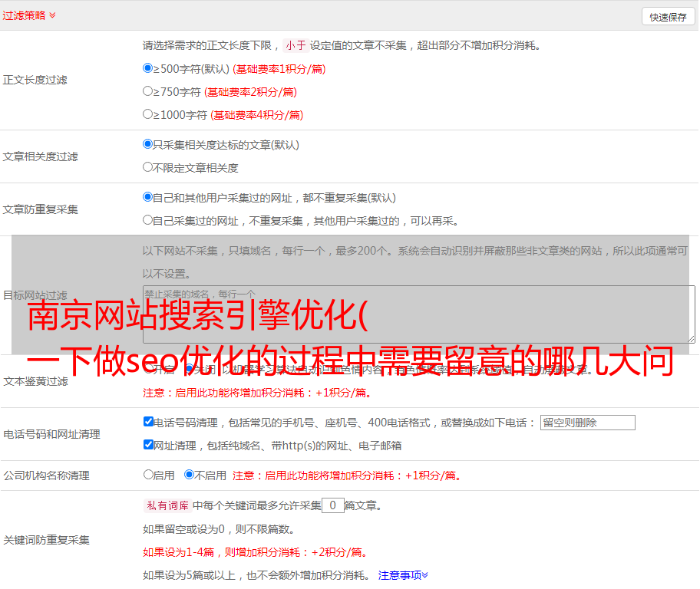Click the 快速保存 button
Screen dimensions: 700x589
[x=669, y=17]
